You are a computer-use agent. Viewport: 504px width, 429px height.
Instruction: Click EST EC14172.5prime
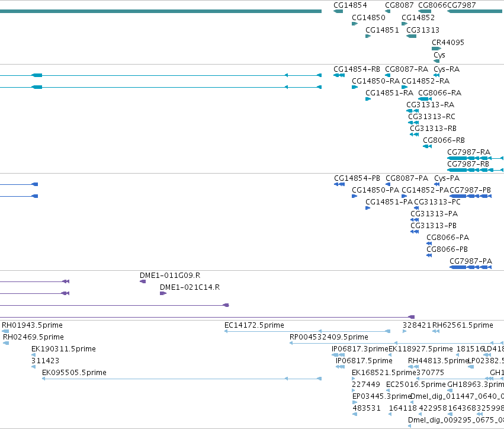click(254, 325)
